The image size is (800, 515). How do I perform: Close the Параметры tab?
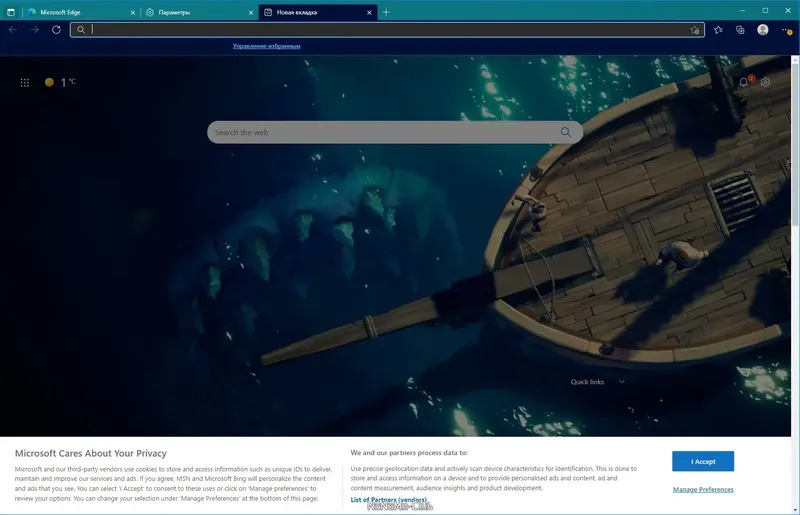point(251,12)
